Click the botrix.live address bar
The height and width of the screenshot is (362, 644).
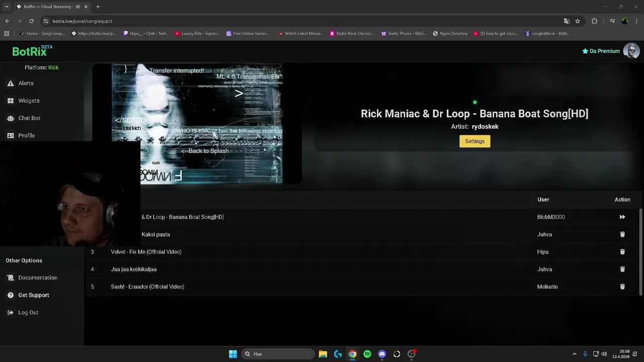(302, 21)
